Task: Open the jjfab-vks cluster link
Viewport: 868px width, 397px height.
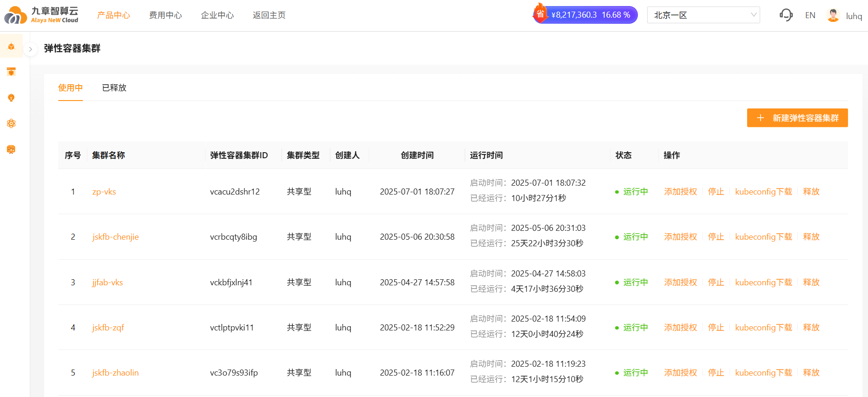Action: tap(107, 283)
